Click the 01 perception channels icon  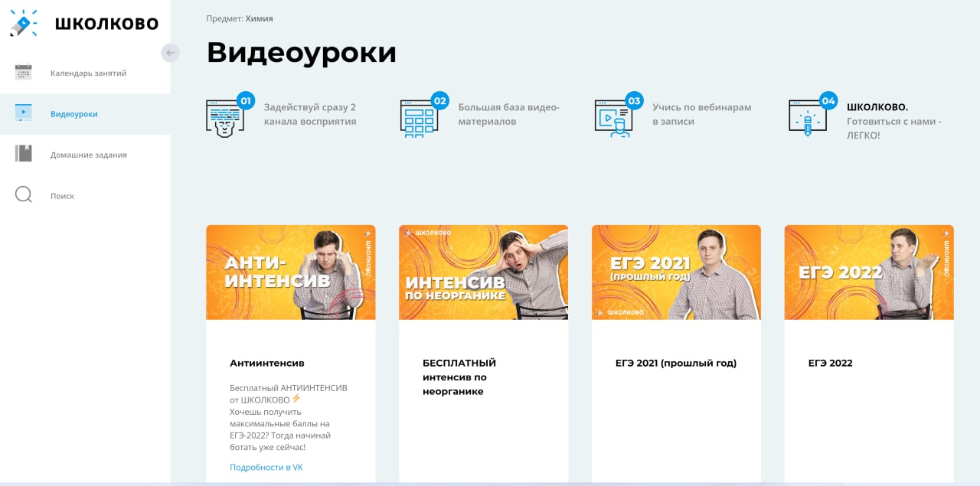pyautogui.click(x=229, y=115)
